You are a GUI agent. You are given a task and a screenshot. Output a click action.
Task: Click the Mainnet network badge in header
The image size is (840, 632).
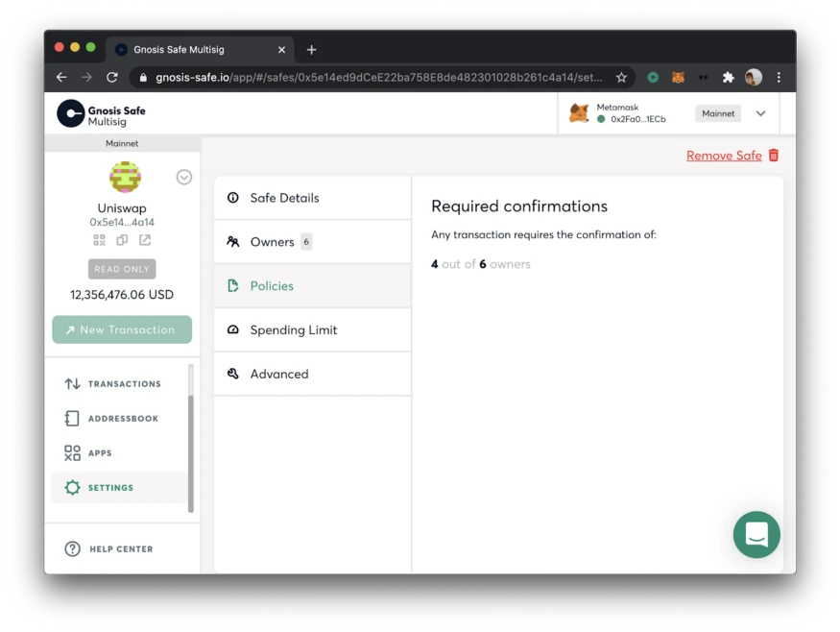pyautogui.click(x=718, y=113)
